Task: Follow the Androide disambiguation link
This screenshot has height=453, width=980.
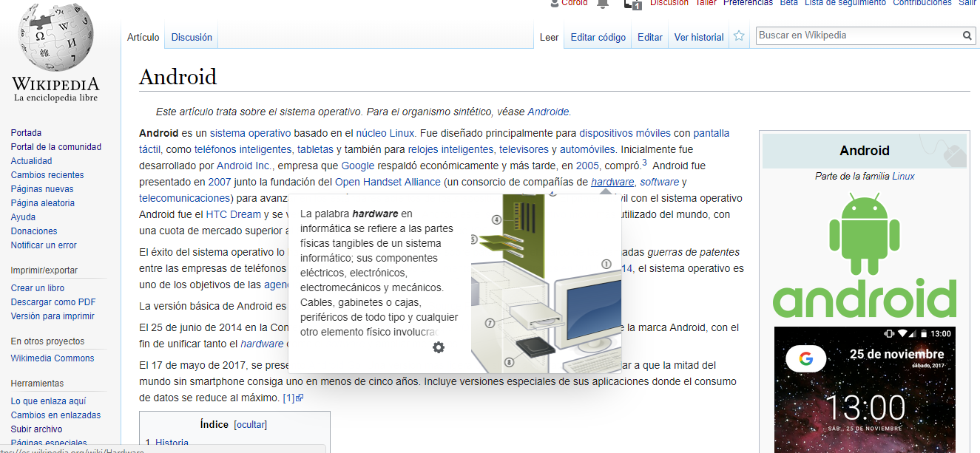Action: coord(548,112)
